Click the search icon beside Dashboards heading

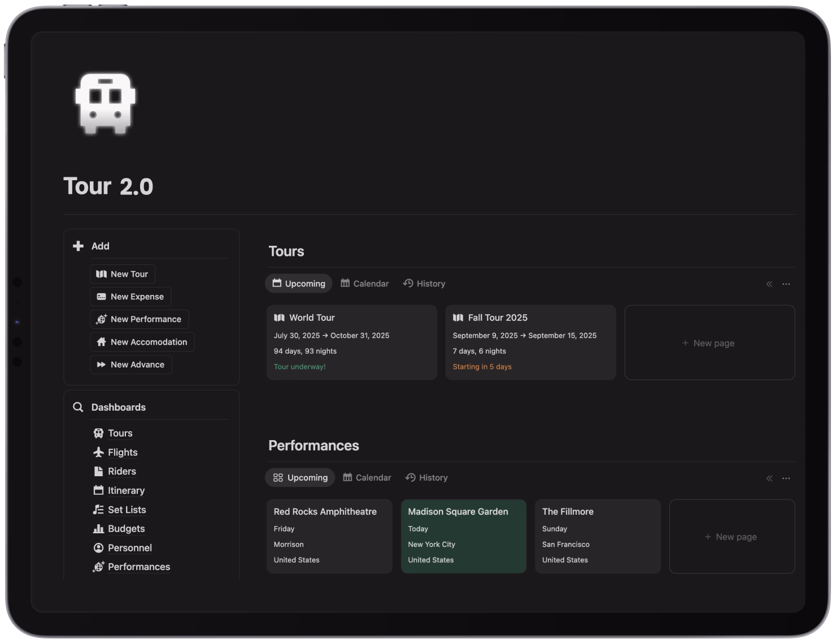point(77,407)
